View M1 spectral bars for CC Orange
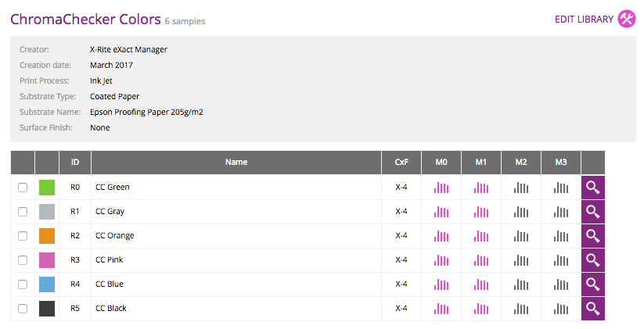 tap(481, 236)
